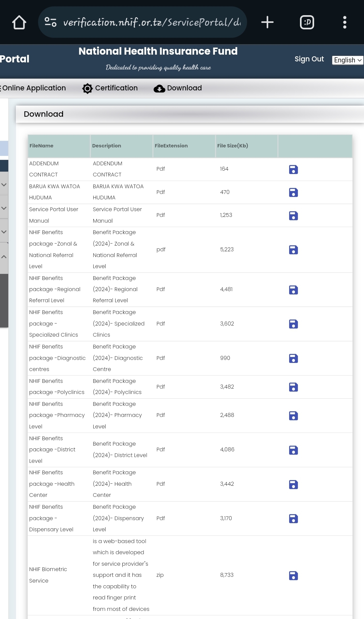The height and width of the screenshot is (619, 364).
Task: Click National Health Insurance Fund title
Action: pos(158,51)
